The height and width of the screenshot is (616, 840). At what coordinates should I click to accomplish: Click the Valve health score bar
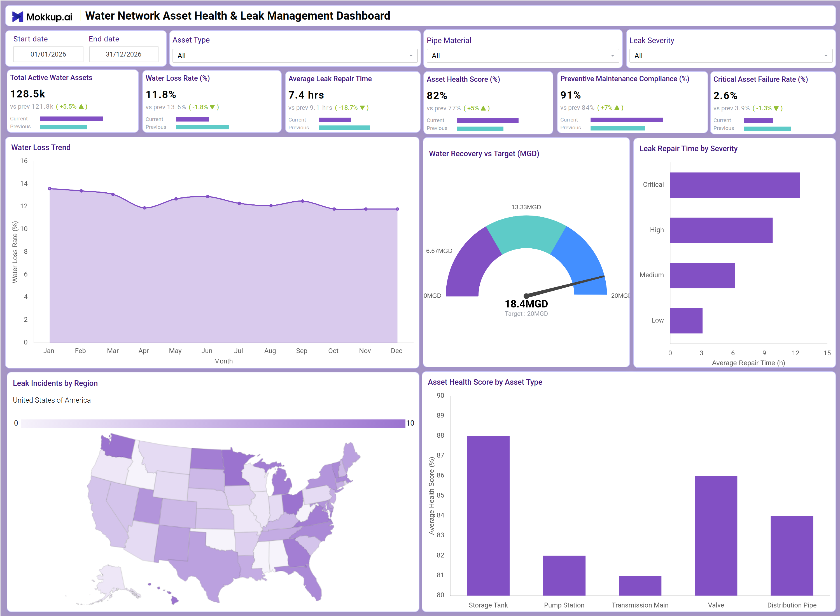tap(716, 535)
